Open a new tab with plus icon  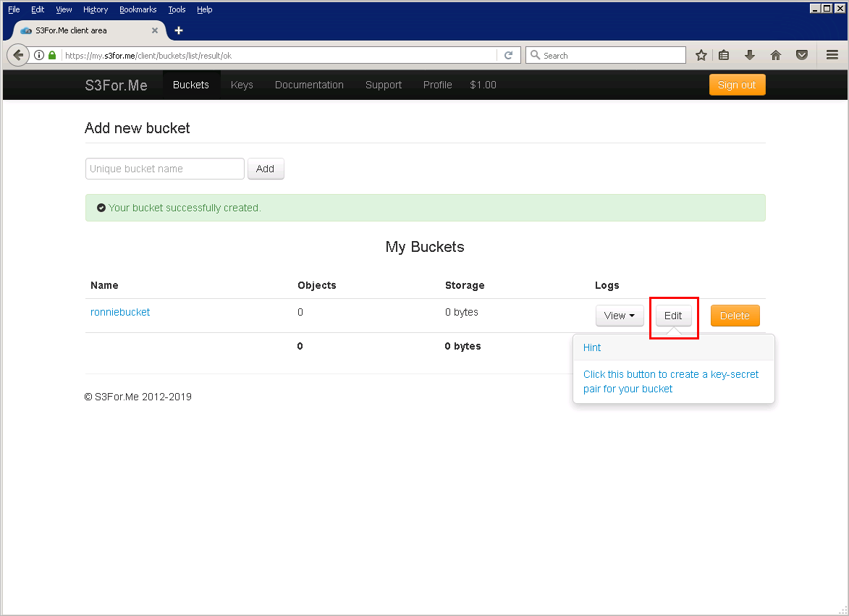179,30
